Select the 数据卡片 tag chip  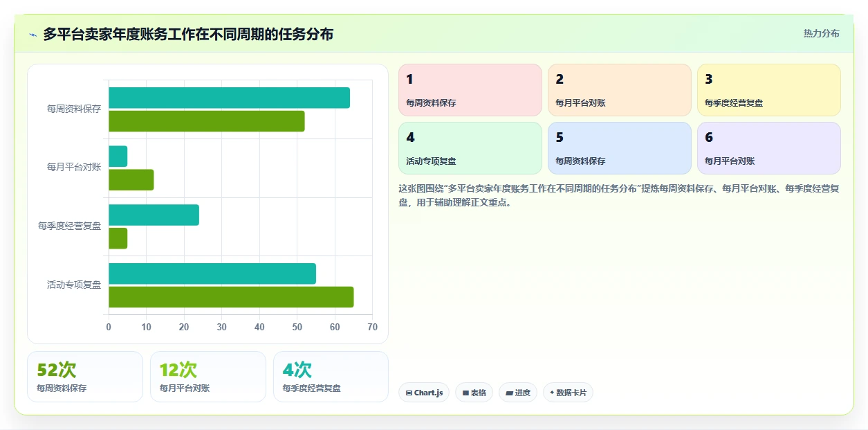pyautogui.click(x=568, y=393)
